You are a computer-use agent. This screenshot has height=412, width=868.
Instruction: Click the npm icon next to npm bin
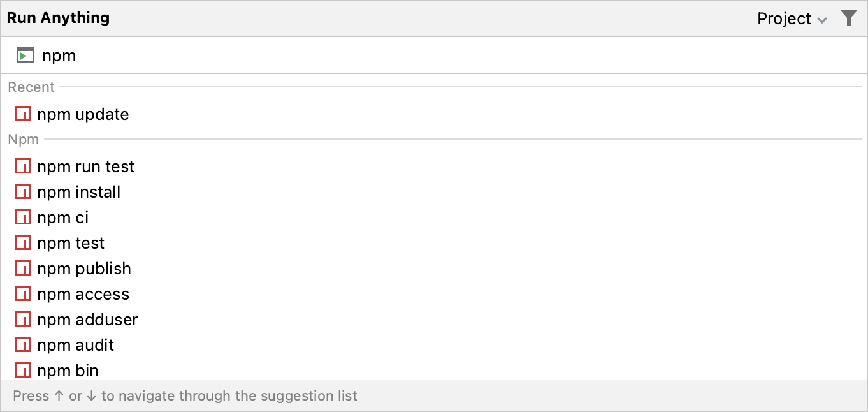(x=23, y=370)
